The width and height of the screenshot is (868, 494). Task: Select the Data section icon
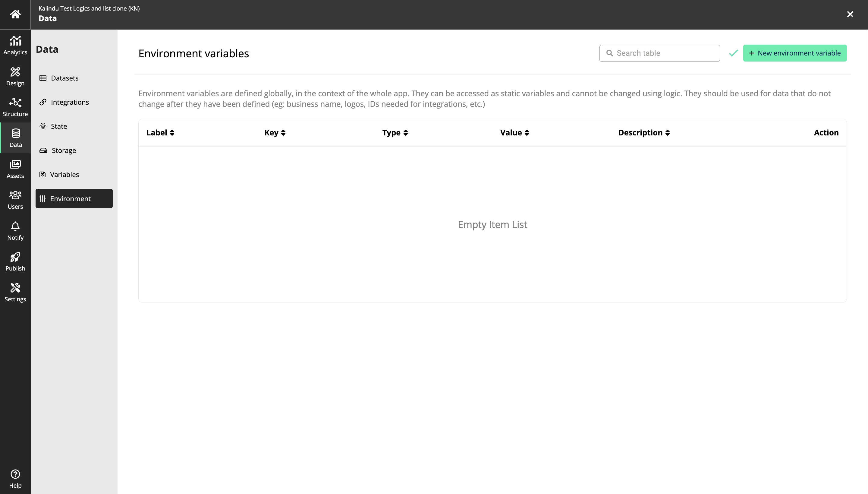(16, 138)
